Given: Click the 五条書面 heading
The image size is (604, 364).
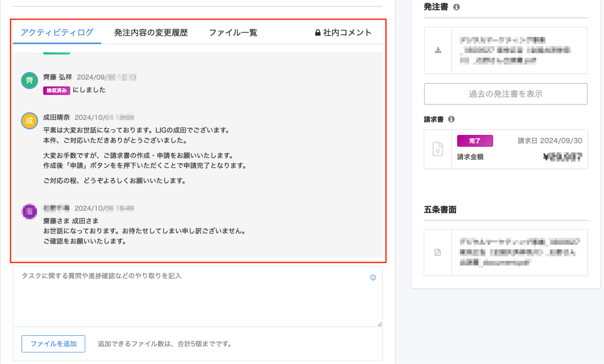Looking at the screenshot, I should pyautogui.click(x=440, y=210).
